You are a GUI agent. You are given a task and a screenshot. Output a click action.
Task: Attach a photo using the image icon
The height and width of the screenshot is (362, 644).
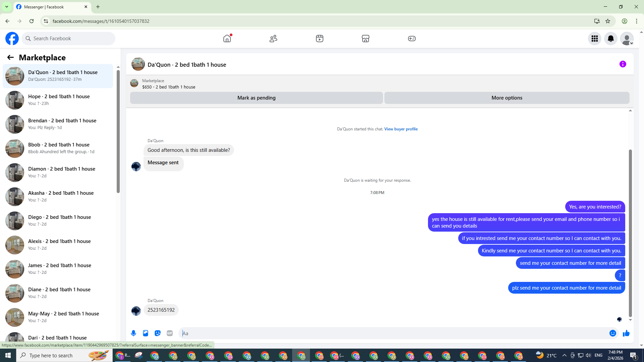click(146, 333)
